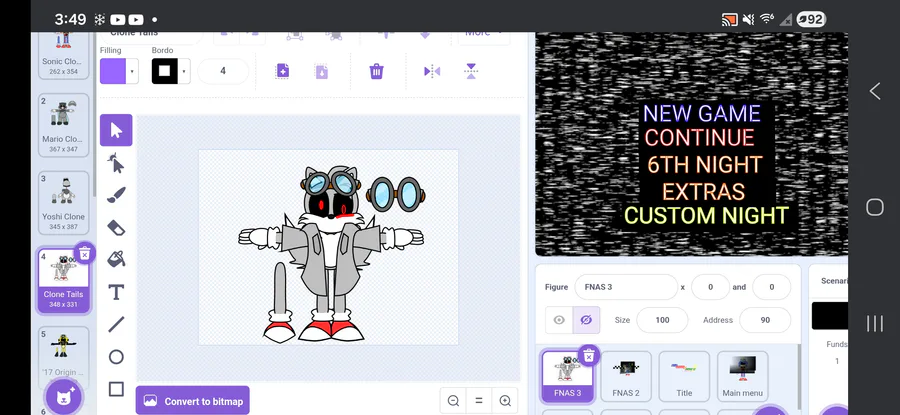Select the arrow Select tool
This screenshot has height=415, width=900.
116,130
